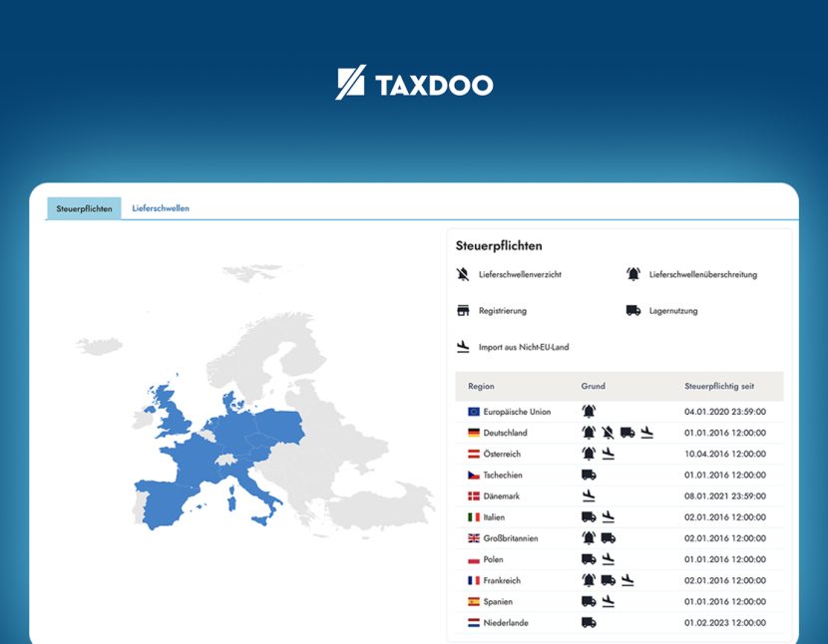Click the Grund column header

coord(593,386)
